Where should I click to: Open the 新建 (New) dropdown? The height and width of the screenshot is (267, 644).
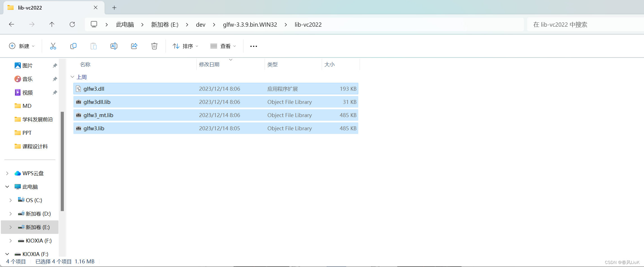pos(22,46)
